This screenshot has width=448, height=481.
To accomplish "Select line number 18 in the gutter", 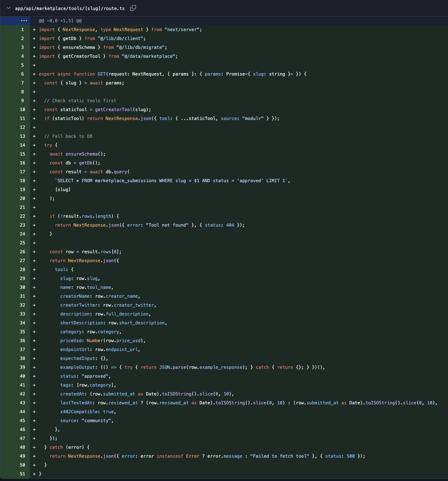I will (x=22, y=181).
